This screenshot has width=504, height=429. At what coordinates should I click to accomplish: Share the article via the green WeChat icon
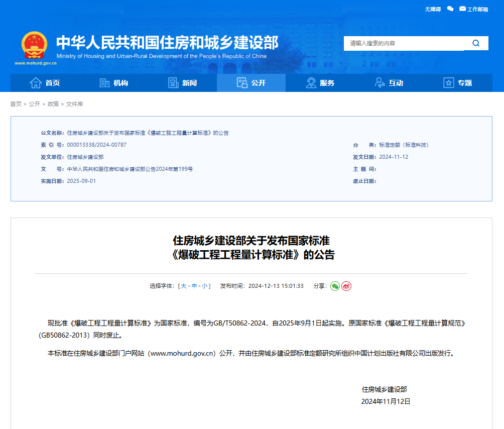[334, 286]
